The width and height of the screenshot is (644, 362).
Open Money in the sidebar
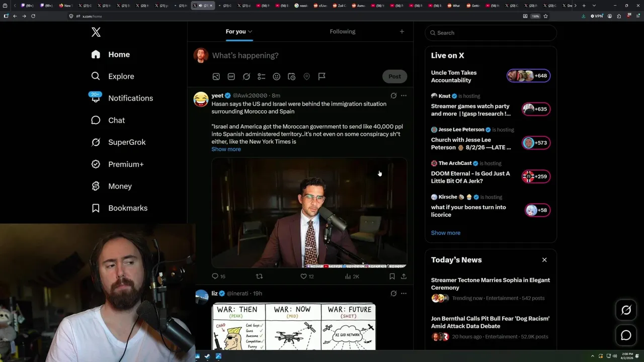click(x=111, y=186)
